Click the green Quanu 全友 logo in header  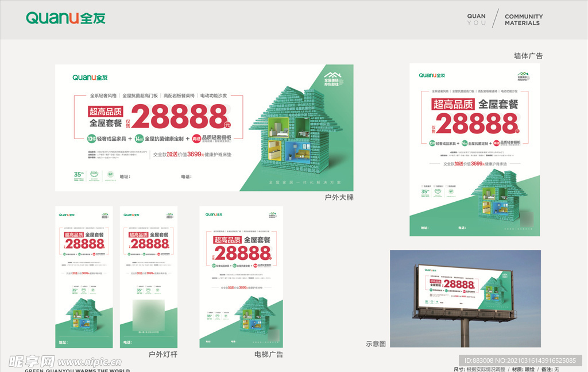tap(65, 18)
